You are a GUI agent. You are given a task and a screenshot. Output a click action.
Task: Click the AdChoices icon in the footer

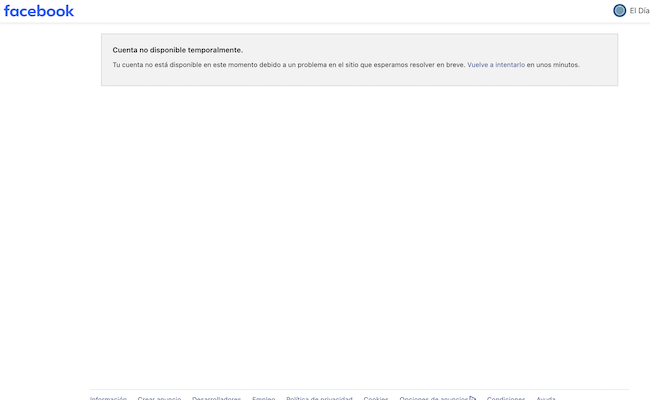[x=473, y=397]
